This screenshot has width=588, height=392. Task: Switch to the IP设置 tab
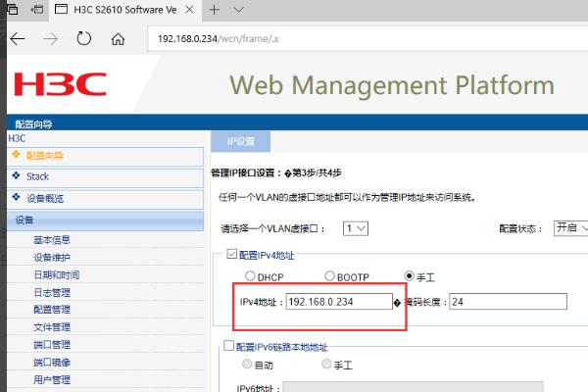(x=241, y=141)
